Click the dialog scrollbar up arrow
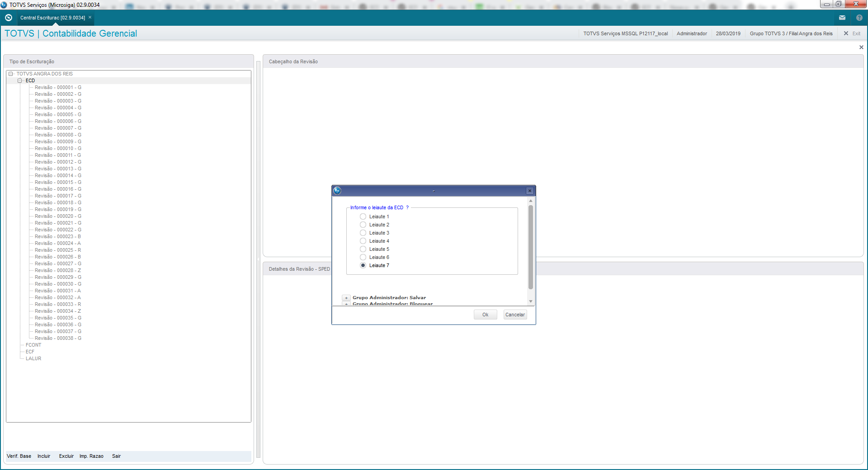Viewport: 868px width, 470px height. 531,201
